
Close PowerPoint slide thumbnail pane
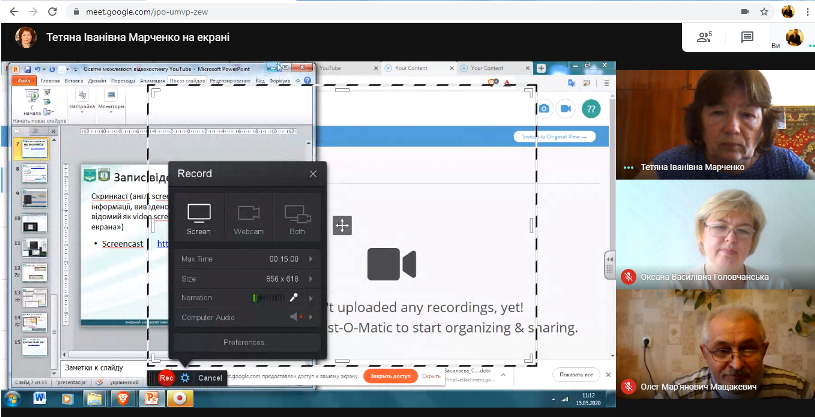pyautogui.click(x=53, y=131)
